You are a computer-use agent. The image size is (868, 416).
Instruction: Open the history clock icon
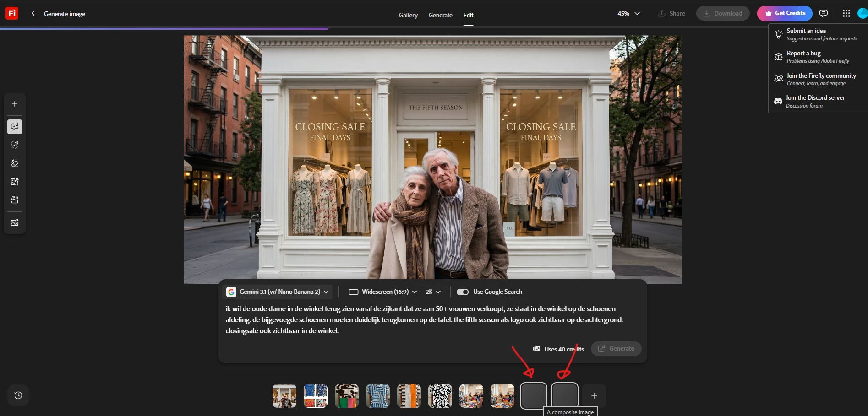(18, 395)
